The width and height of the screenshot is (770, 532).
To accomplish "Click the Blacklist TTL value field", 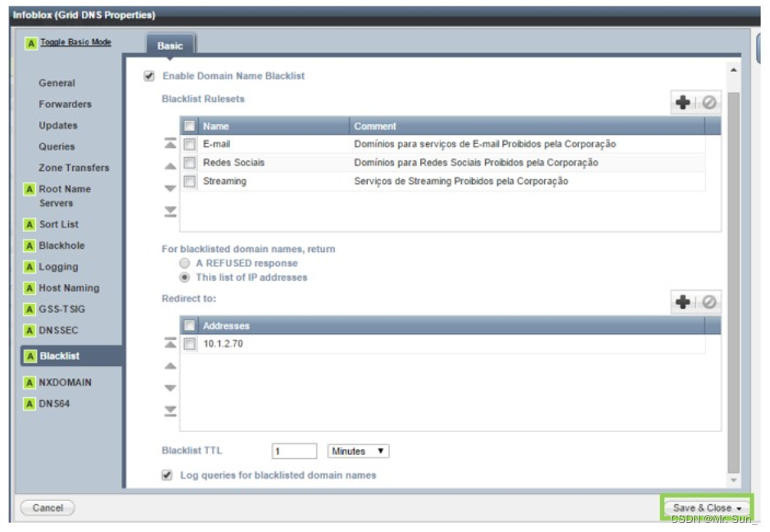I will coord(294,451).
